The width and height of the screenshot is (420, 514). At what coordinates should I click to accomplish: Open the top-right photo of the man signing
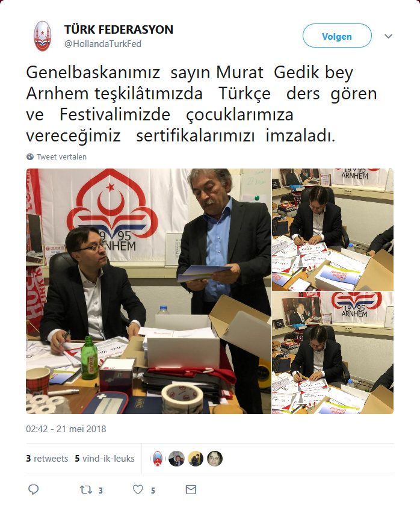333,230
